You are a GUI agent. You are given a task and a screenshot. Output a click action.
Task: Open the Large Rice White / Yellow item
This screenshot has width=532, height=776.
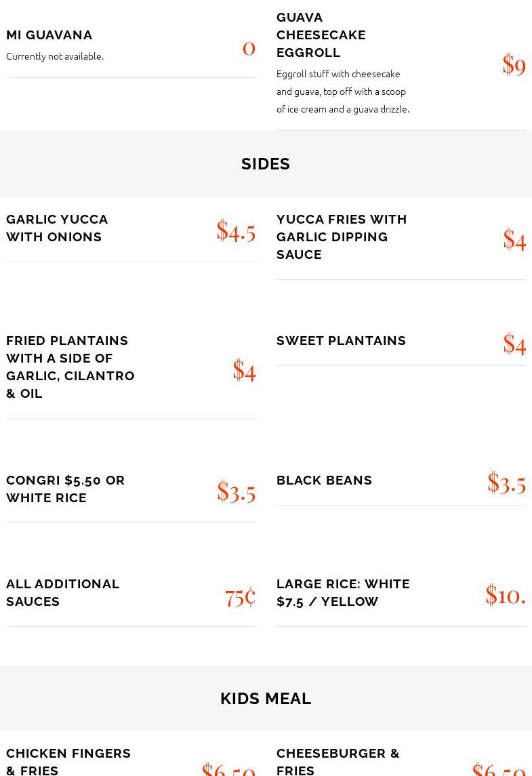[x=343, y=592]
